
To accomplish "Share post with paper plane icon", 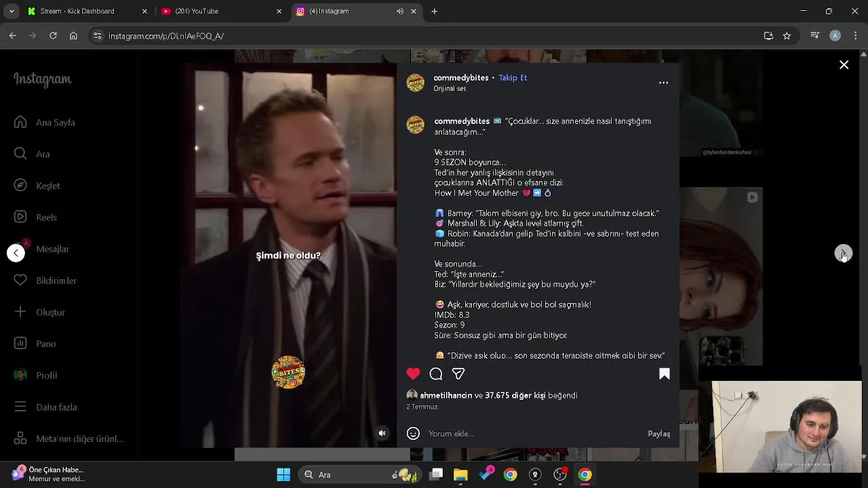I will [x=458, y=373].
